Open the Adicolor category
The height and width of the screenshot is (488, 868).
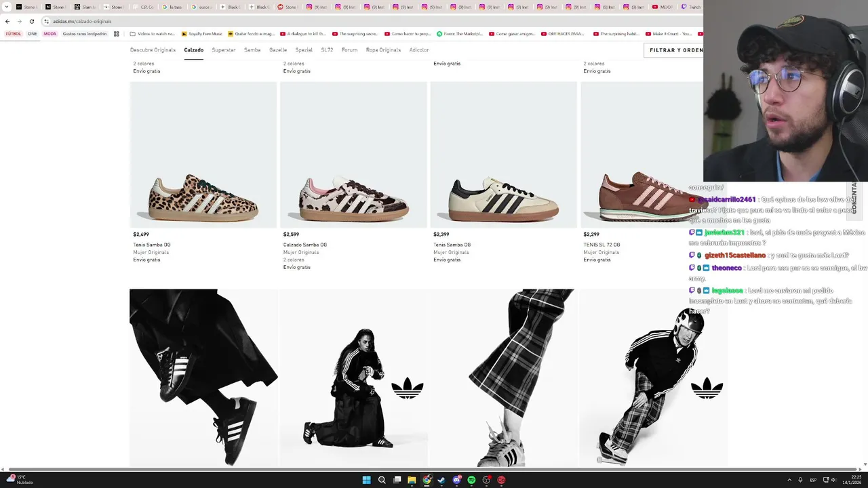point(419,50)
